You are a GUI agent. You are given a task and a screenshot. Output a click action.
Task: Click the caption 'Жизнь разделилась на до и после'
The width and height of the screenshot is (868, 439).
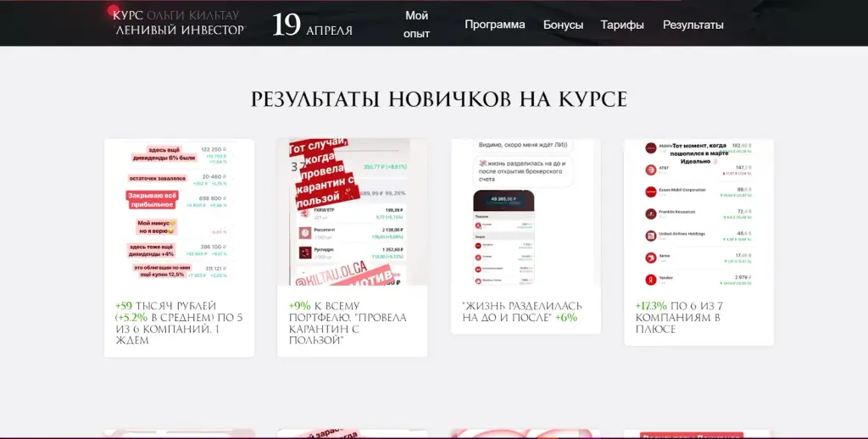522,312
